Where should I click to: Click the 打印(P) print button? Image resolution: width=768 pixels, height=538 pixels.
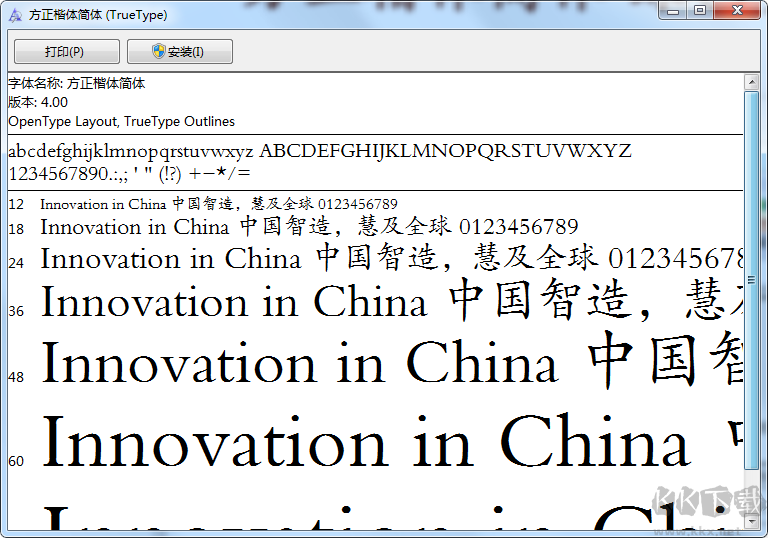[67, 51]
